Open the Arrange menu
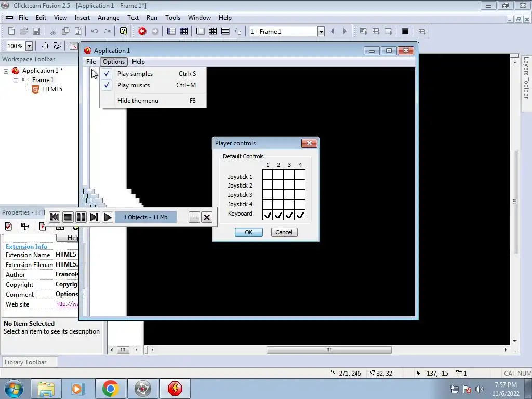532x399 pixels. tap(109, 18)
